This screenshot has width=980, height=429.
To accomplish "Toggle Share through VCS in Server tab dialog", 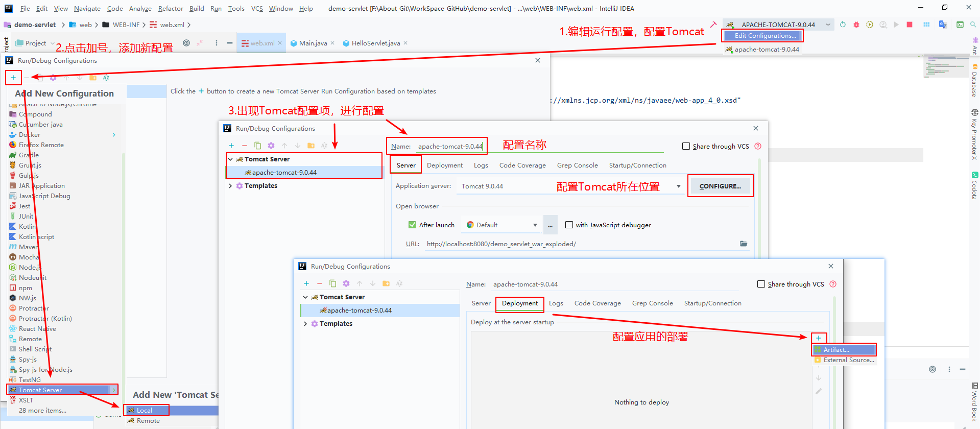I will pos(686,146).
